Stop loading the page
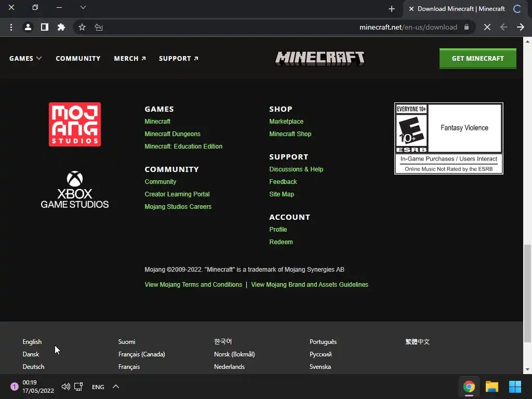Screen dimensions: 532x399 tap(487, 27)
